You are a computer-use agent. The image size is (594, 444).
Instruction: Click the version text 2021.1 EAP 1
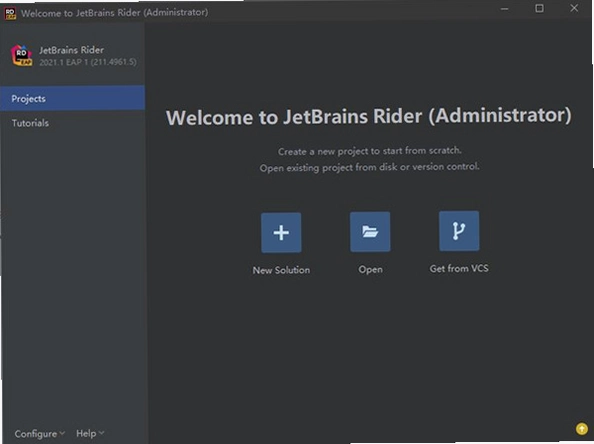click(88, 62)
